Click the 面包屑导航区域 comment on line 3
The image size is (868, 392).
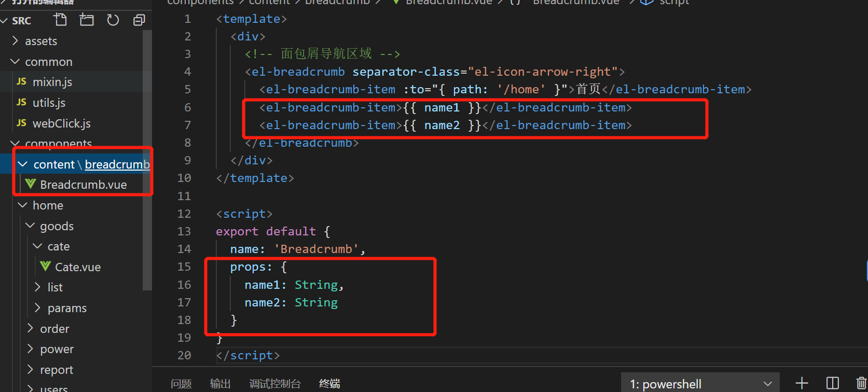pyautogui.click(x=326, y=53)
